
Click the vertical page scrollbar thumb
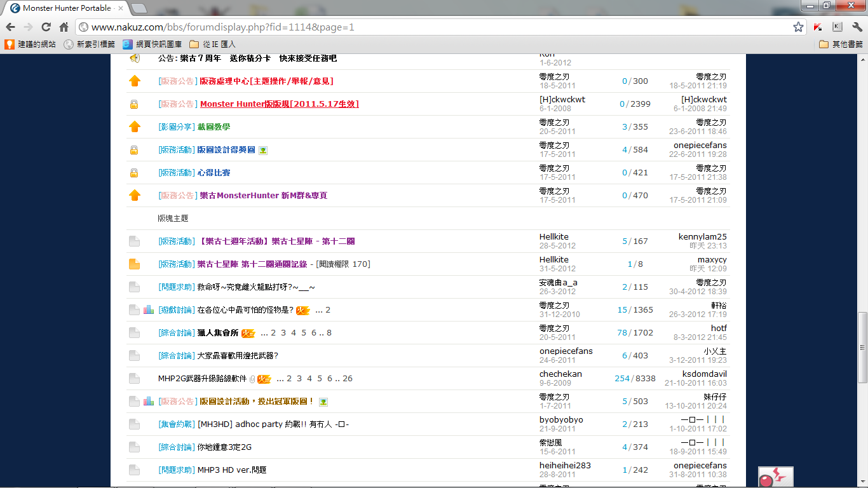pyautogui.click(x=862, y=346)
